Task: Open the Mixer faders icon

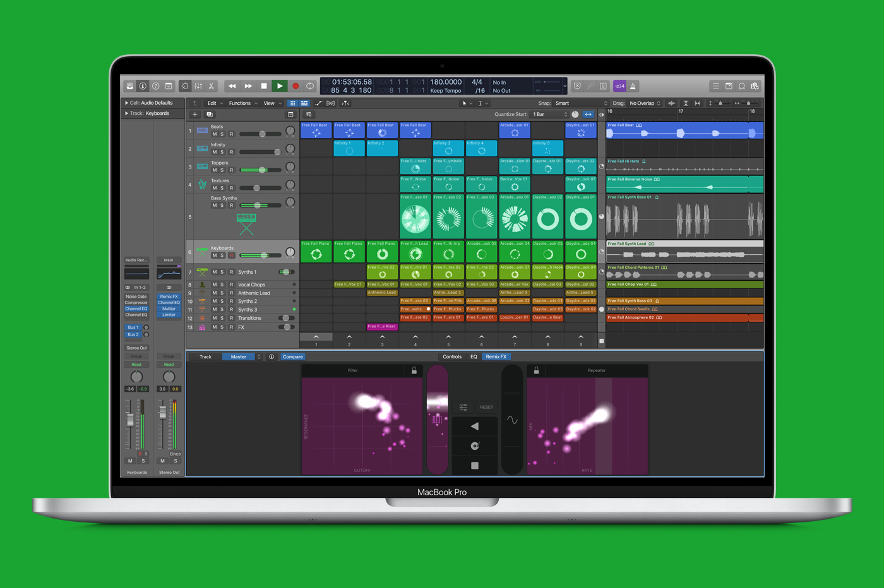Action: [198, 86]
